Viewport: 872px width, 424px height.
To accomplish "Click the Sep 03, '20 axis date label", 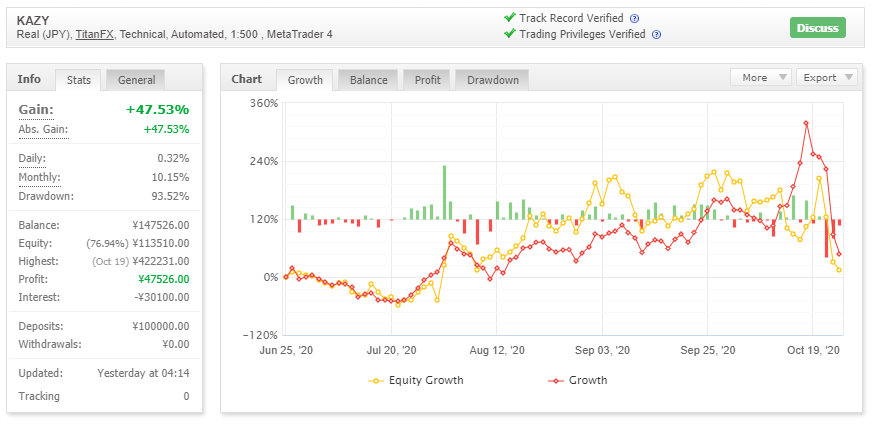I will click(602, 351).
